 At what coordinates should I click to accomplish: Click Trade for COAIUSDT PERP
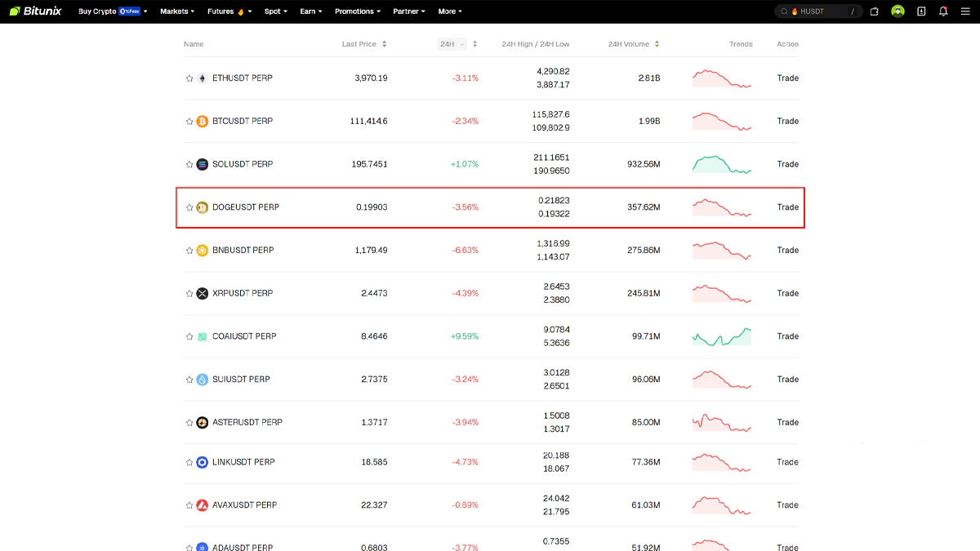coord(787,336)
